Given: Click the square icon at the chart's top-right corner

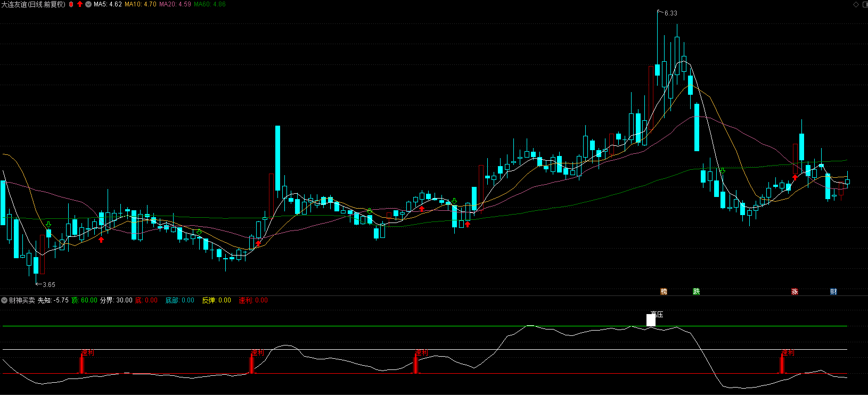Looking at the screenshot, I should point(864,4).
